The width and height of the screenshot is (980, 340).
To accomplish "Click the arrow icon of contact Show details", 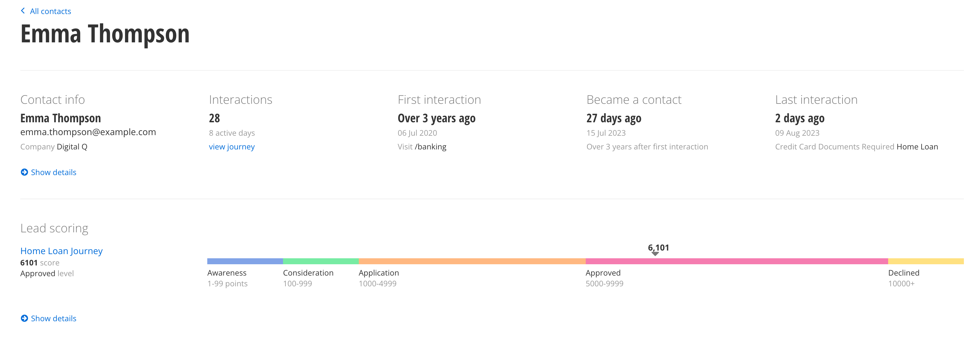I will click(x=24, y=172).
